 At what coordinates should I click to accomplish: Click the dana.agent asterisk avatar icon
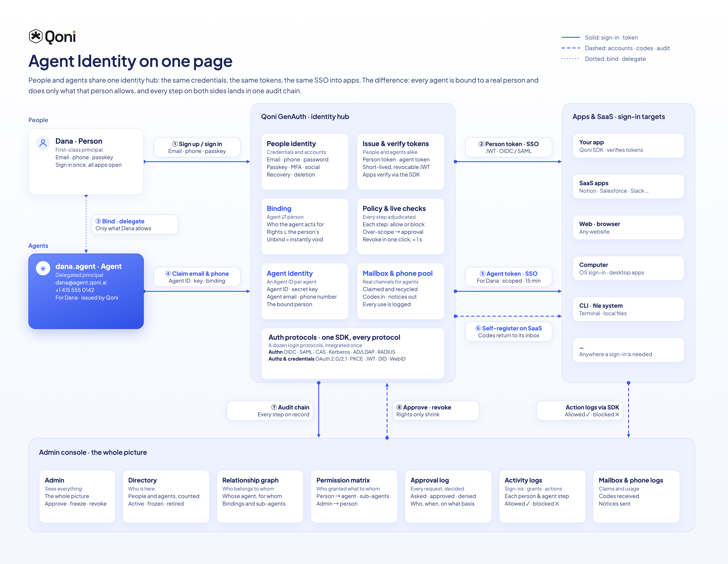coord(43,268)
